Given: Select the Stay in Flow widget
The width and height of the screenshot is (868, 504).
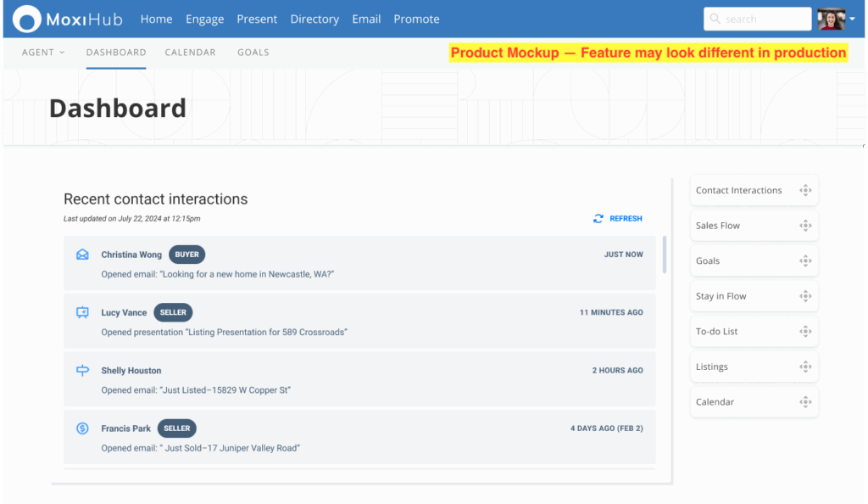Looking at the screenshot, I should [x=754, y=296].
